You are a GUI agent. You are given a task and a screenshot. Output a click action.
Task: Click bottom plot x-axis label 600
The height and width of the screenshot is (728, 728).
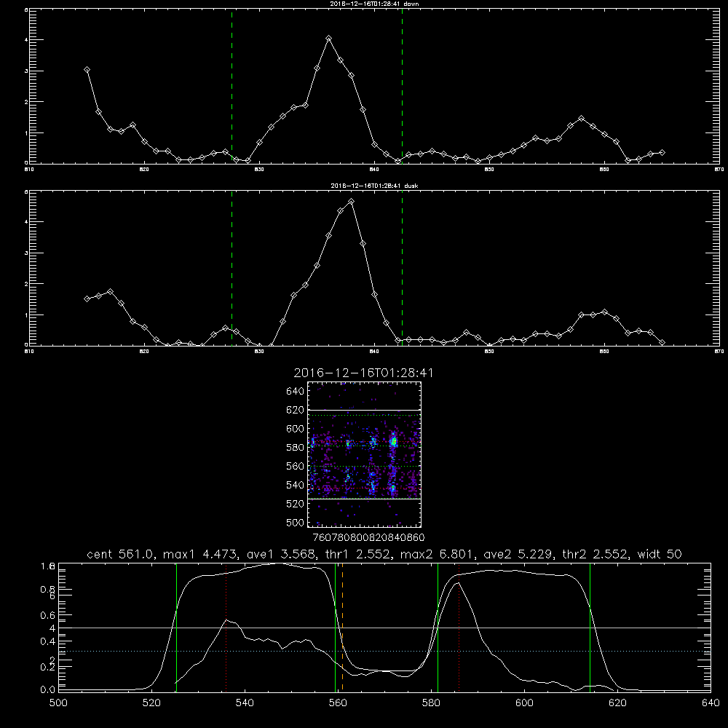tap(525, 703)
